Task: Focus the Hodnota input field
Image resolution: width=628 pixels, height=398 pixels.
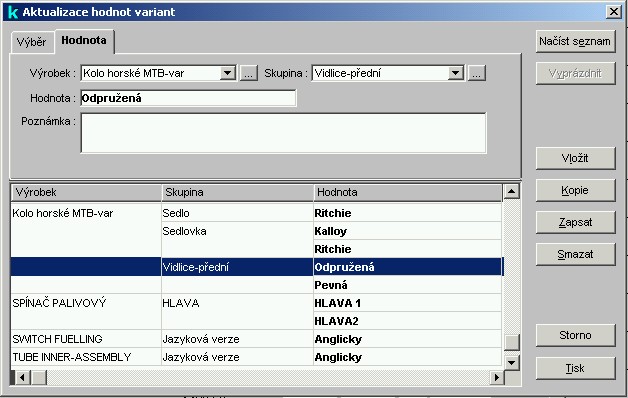Action: tap(188, 98)
